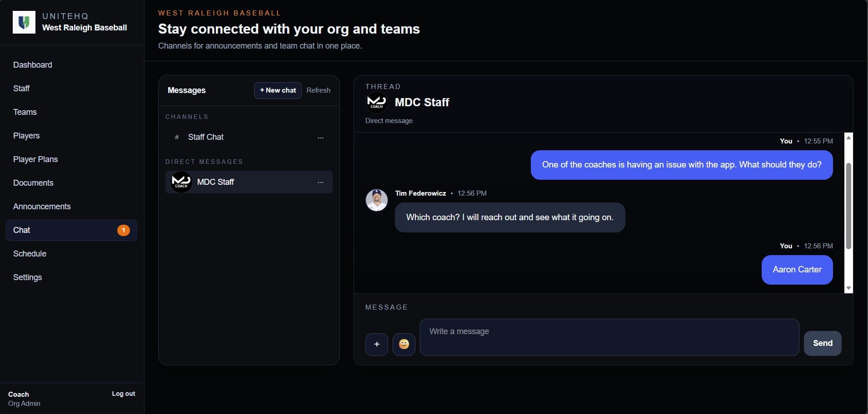This screenshot has width=868, height=414.
Task: Open the three-dot menu for MDC Staff conversation
Action: [321, 182]
